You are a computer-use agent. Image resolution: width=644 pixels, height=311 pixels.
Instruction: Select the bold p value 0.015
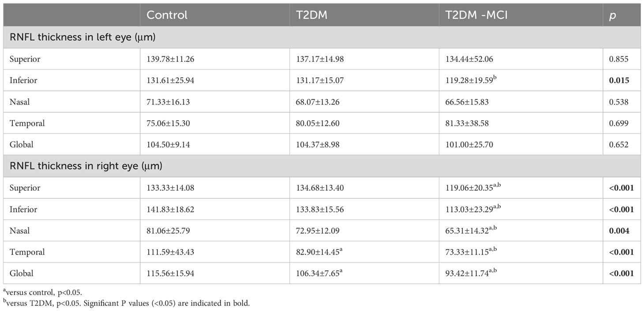click(619, 80)
